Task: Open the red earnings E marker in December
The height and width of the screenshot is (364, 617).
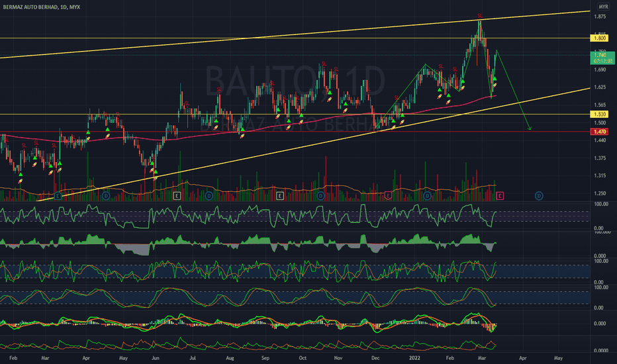Action: point(388,196)
